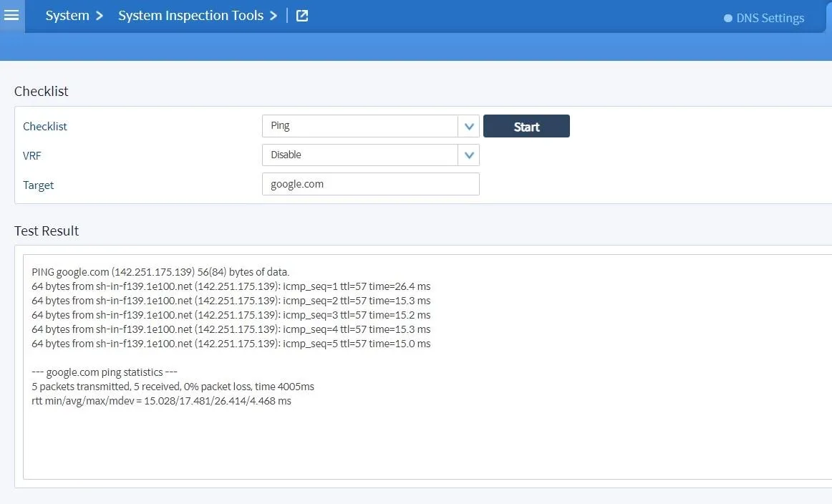Focus the Target field containing google.com

click(370, 184)
